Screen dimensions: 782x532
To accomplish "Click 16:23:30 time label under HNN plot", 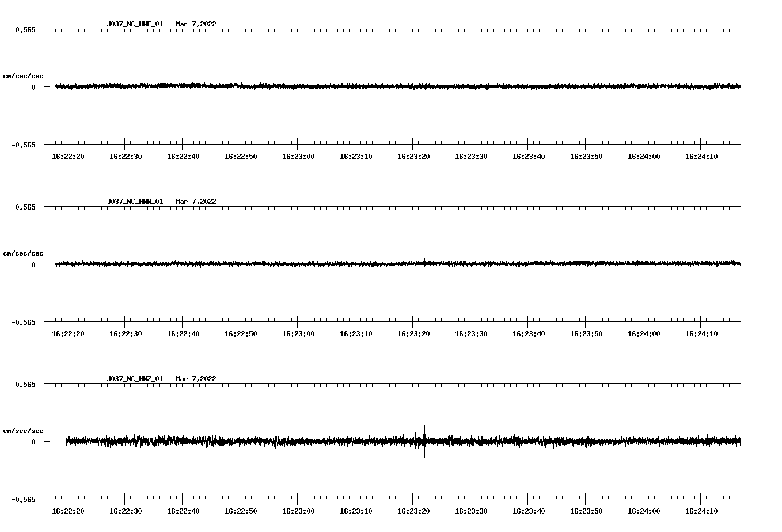I will pyautogui.click(x=470, y=333).
